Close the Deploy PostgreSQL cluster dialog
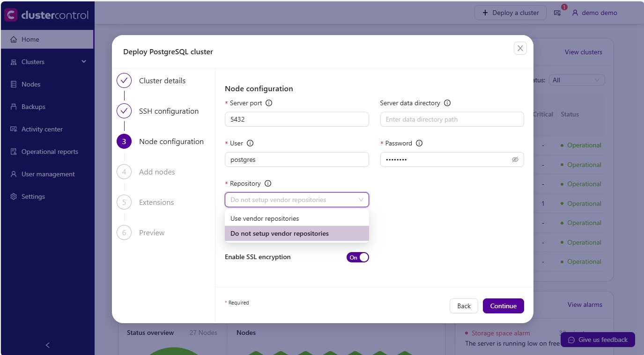Viewport: 644px width, 355px height. [x=520, y=48]
